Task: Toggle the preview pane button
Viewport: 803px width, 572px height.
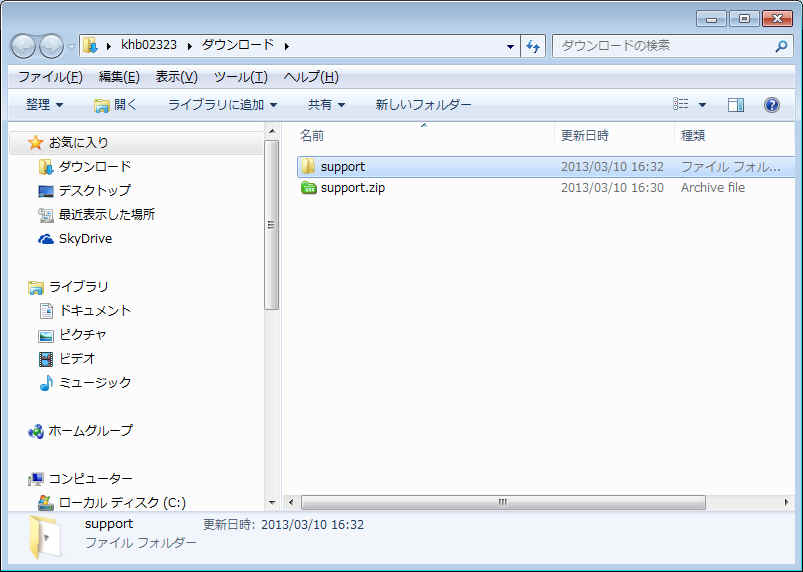Action: click(x=736, y=105)
